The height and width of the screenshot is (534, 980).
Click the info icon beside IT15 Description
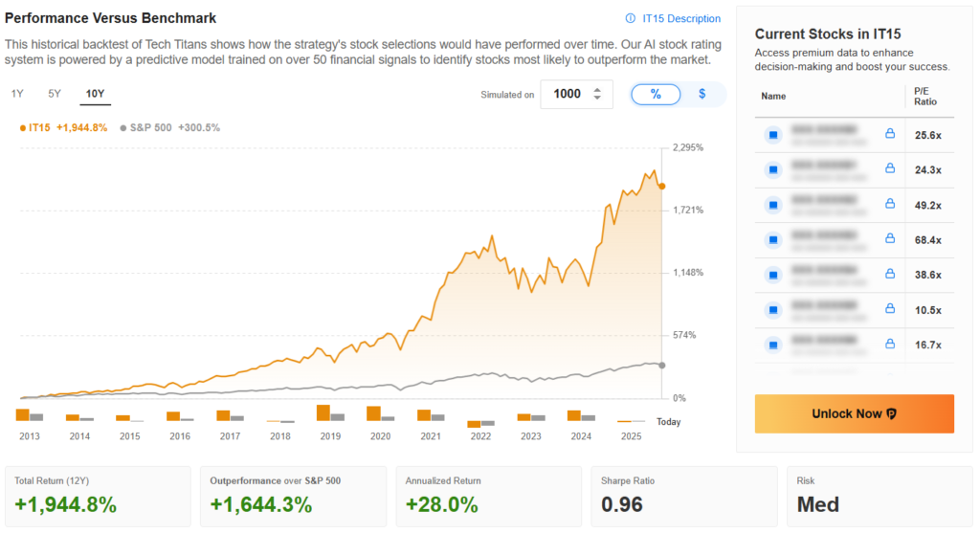pos(630,19)
